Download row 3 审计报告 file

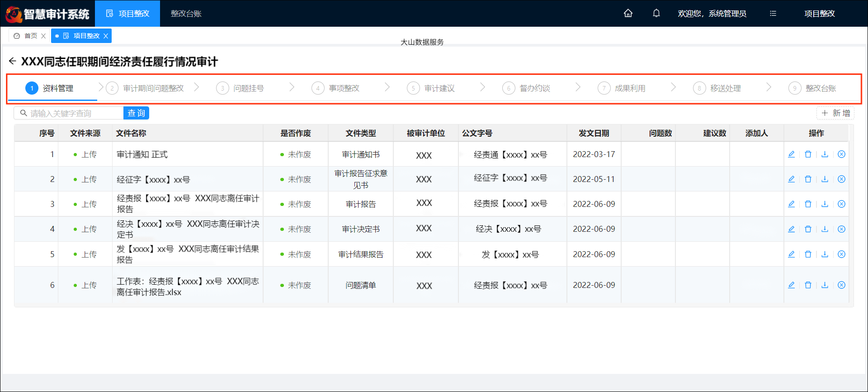825,204
